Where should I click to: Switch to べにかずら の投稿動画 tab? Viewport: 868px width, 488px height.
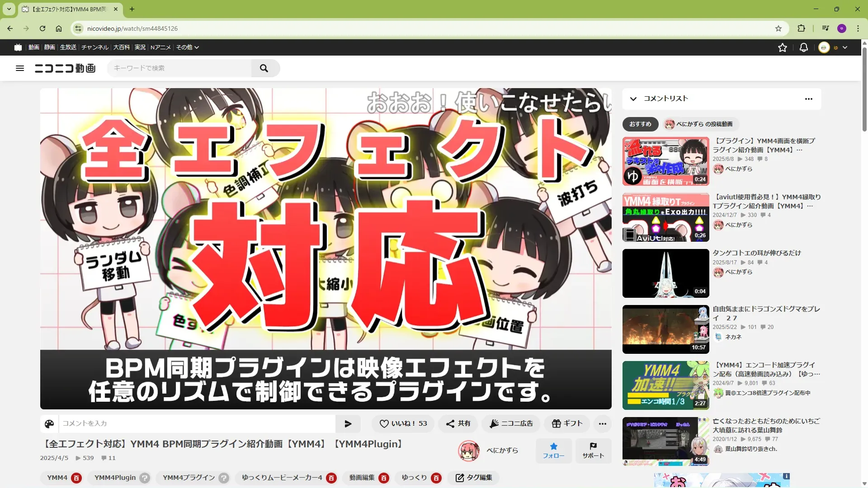(700, 124)
